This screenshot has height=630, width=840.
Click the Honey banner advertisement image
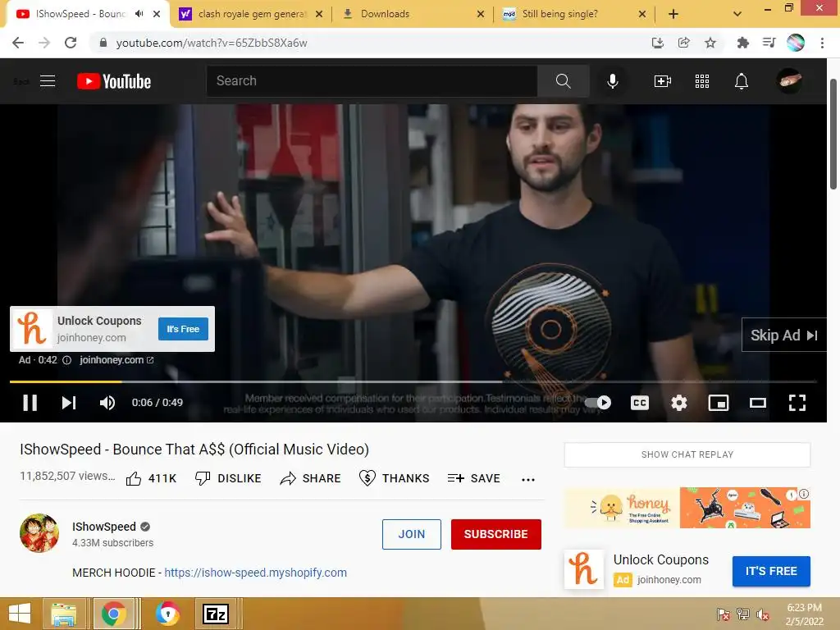pyautogui.click(x=687, y=507)
